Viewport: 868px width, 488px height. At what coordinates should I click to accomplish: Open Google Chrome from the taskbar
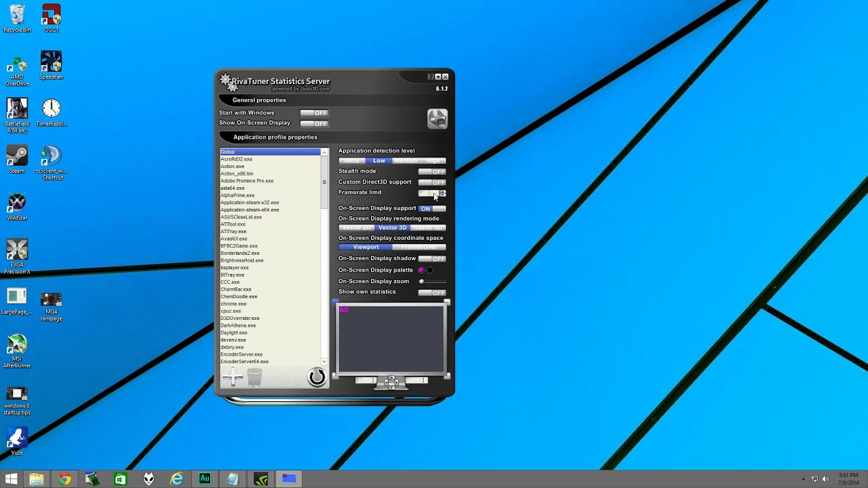[64, 479]
